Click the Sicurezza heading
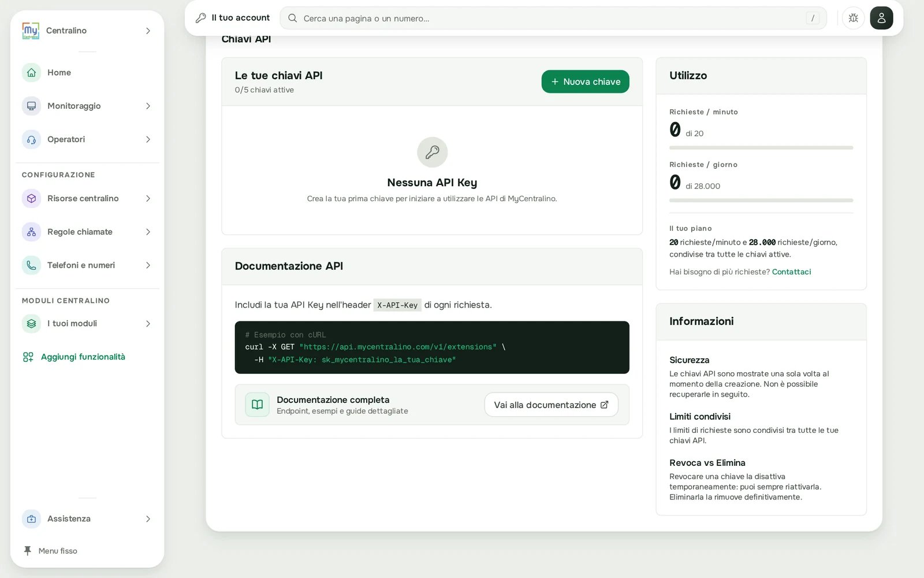Image resolution: width=924 pixels, height=578 pixels. point(689,360)
